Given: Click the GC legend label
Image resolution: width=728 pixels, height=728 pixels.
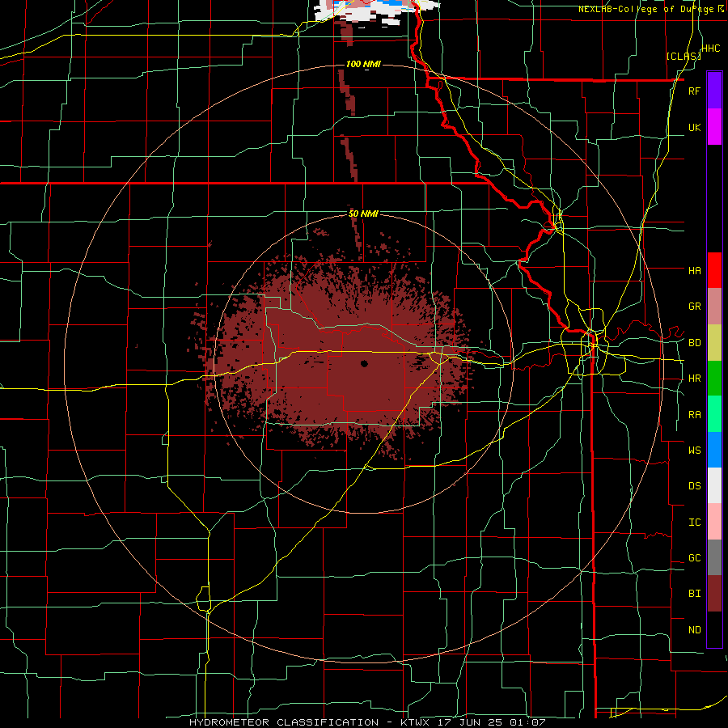Looking at the screenshot, I should tap(694, 558).
